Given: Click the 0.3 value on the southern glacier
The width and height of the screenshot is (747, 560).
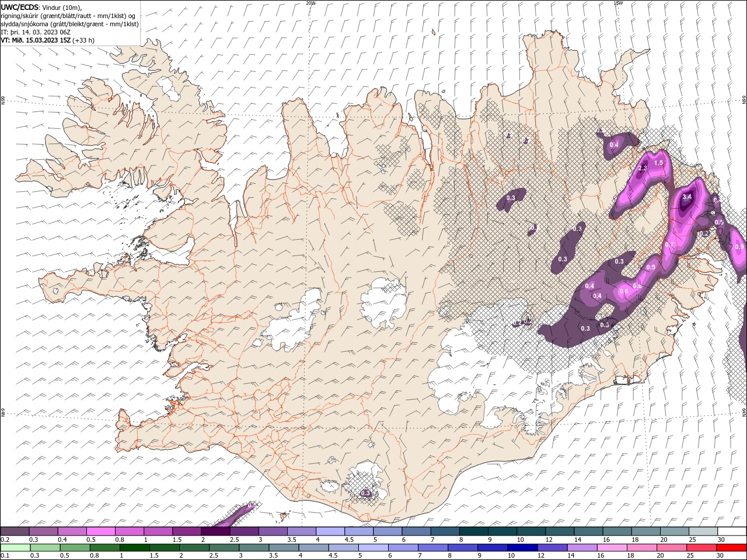Looking at the screenshot, I should pos(366,494).
